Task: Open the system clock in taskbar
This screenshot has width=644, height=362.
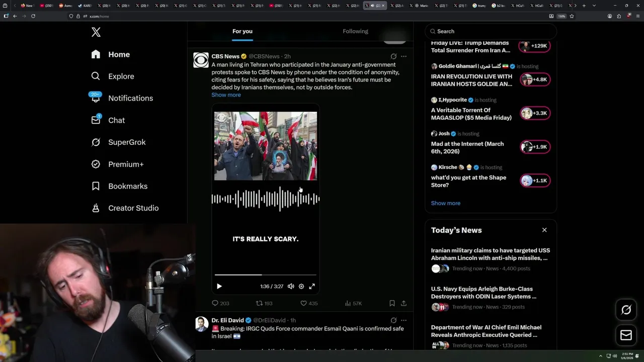Action: 627,356
